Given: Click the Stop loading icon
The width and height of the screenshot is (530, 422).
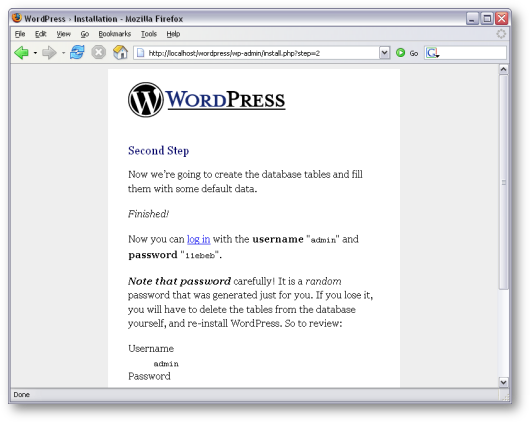Looking at the screenshot, I should pyautogui.click(x=99, y=53).
